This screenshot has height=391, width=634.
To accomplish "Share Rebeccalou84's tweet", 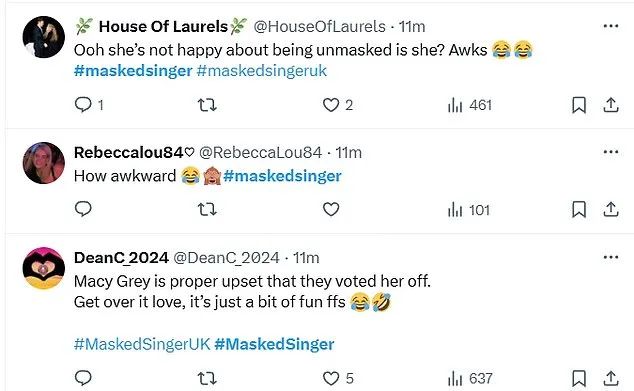I will tap(611, 209).
